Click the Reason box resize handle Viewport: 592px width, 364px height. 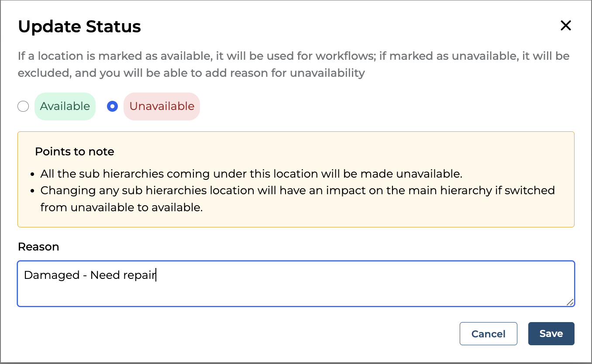point(570,302)
